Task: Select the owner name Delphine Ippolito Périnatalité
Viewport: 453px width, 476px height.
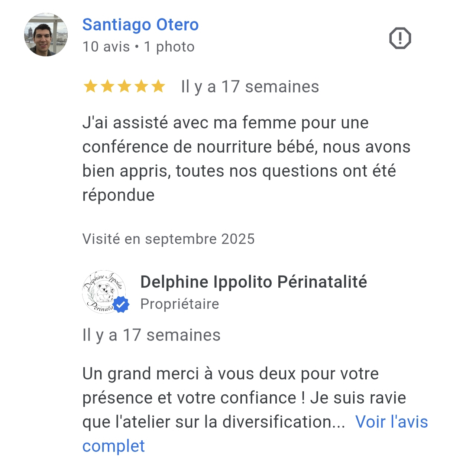Action: (x=253, y=282)
